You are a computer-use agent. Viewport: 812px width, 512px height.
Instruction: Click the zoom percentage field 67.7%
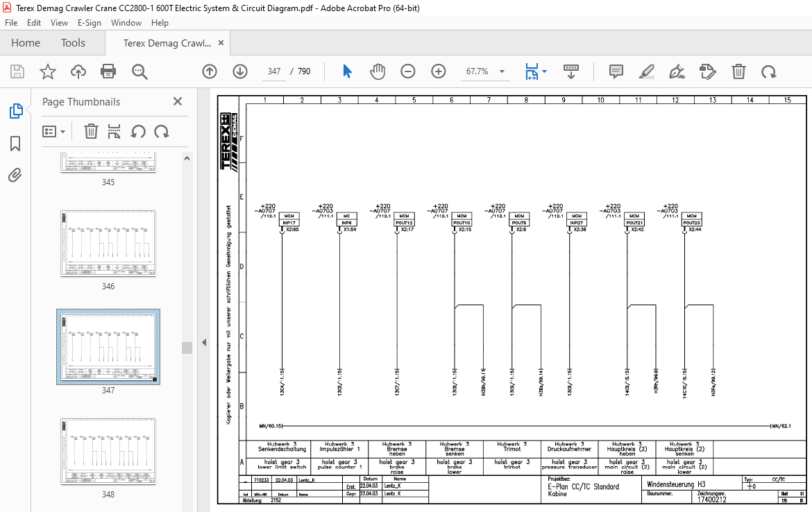477,71
